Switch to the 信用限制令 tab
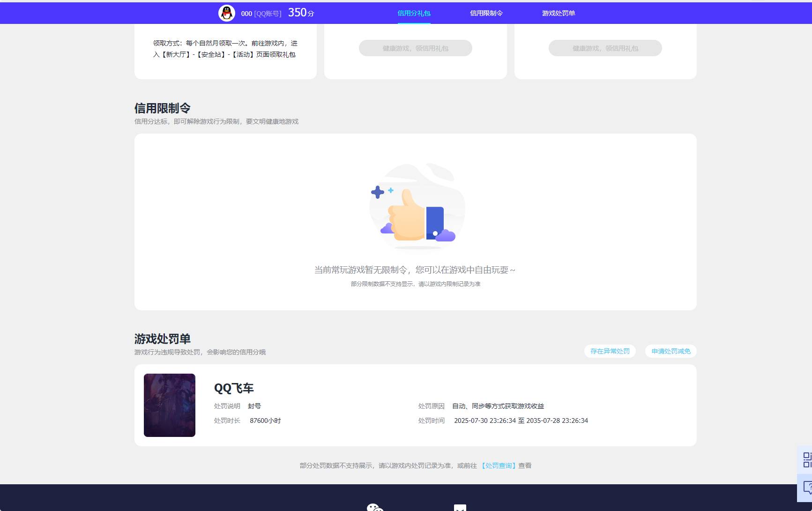 [486, 13]
